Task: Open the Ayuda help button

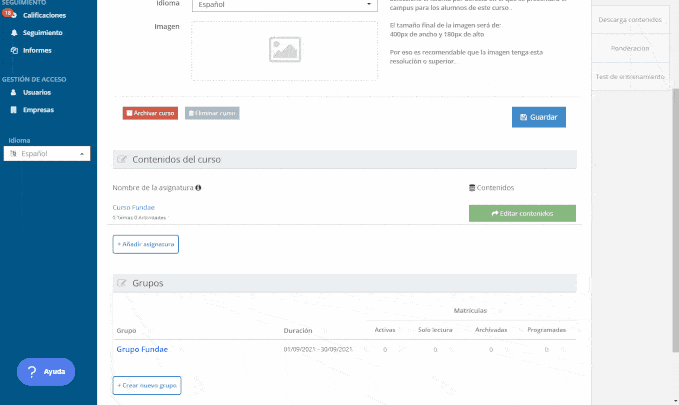Action: click(x=46, y=371)
